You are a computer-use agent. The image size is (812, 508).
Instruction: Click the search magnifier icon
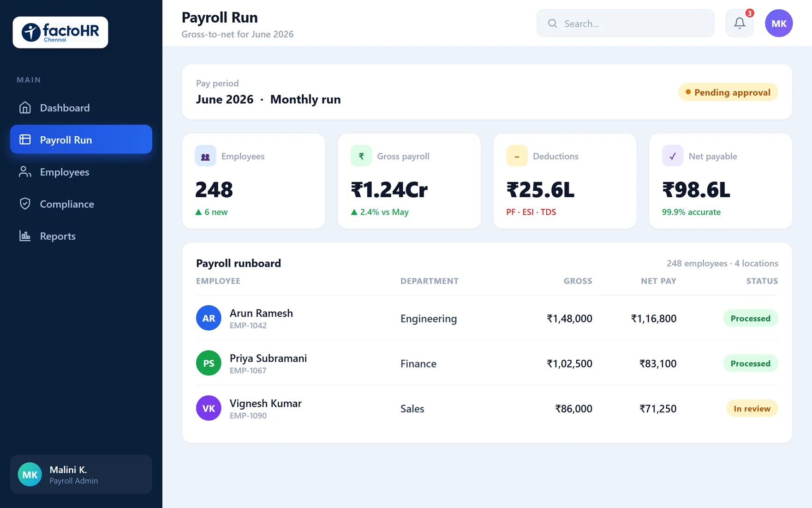coord(552,23)
